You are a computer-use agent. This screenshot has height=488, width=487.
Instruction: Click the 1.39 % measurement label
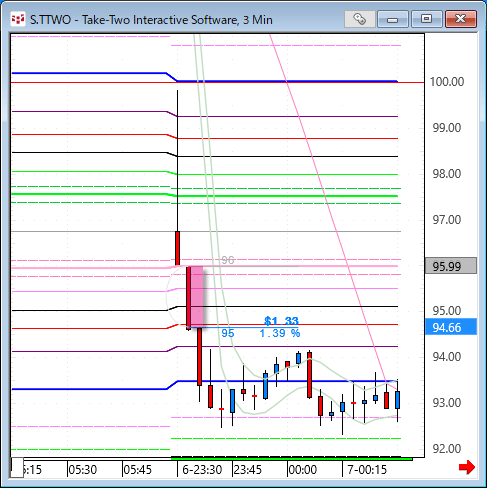click(x=280, y=333)
